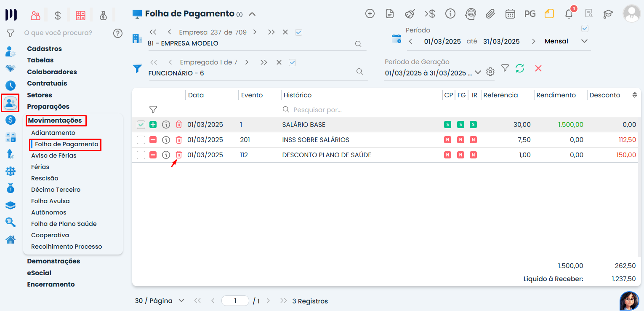Uncheck the SALÁRIO BASE row checkbox
The height and width of the screenshot is (311, 644).
141,125
